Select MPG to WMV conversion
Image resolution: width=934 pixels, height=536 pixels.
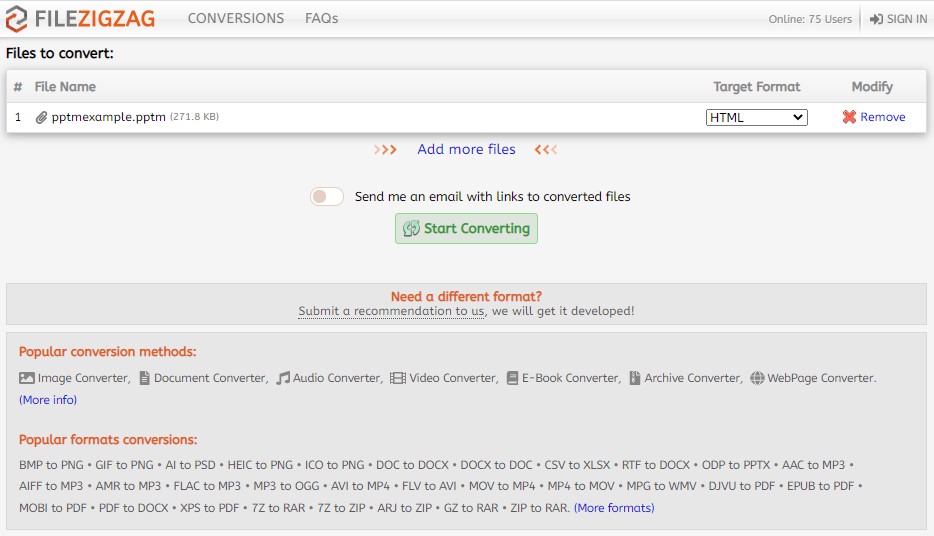click(661, 486)
